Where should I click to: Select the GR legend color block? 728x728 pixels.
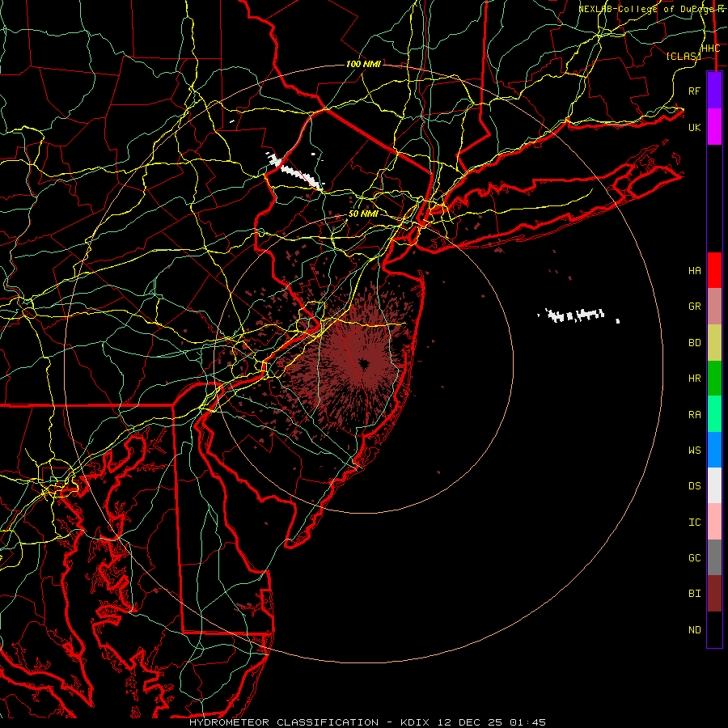(714, 307)
